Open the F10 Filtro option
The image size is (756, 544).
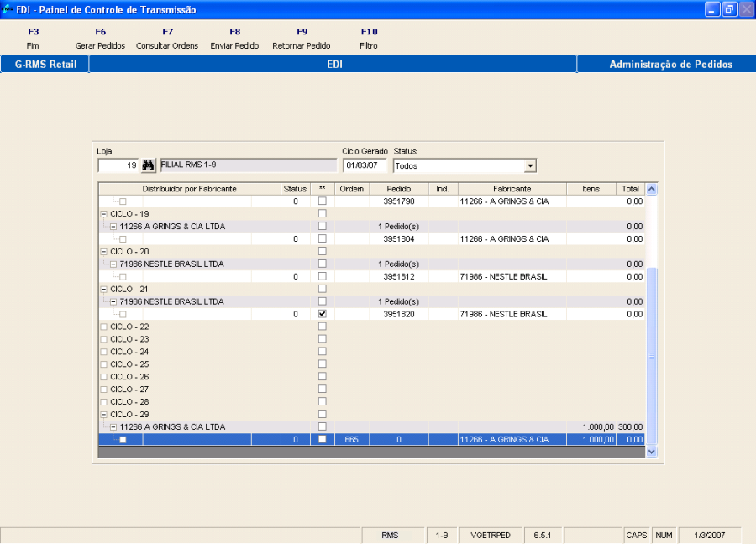369,39
